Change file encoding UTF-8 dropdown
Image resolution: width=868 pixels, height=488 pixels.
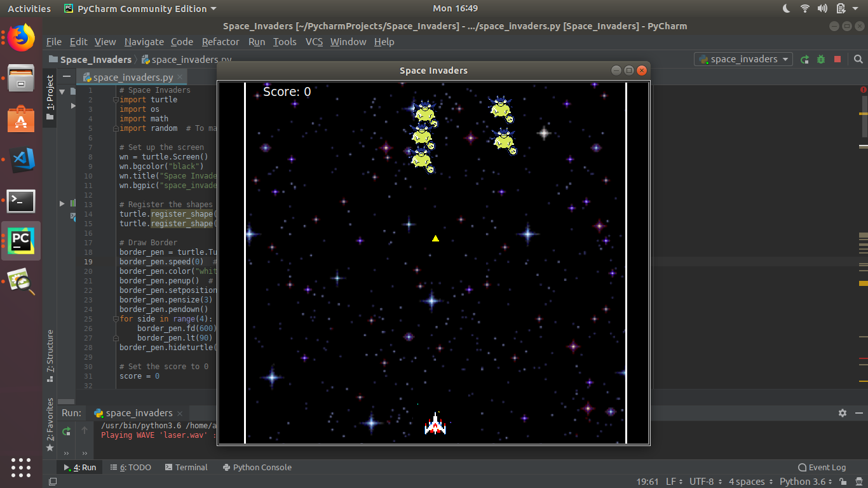705,482
